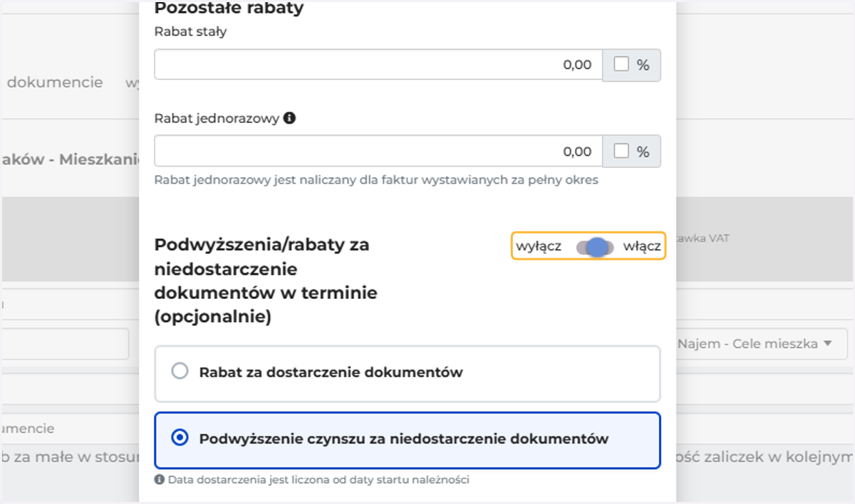The height and width of the screenshot is (504, 855).
Task: Click the input field in background page left
Action: click(64, 344)
